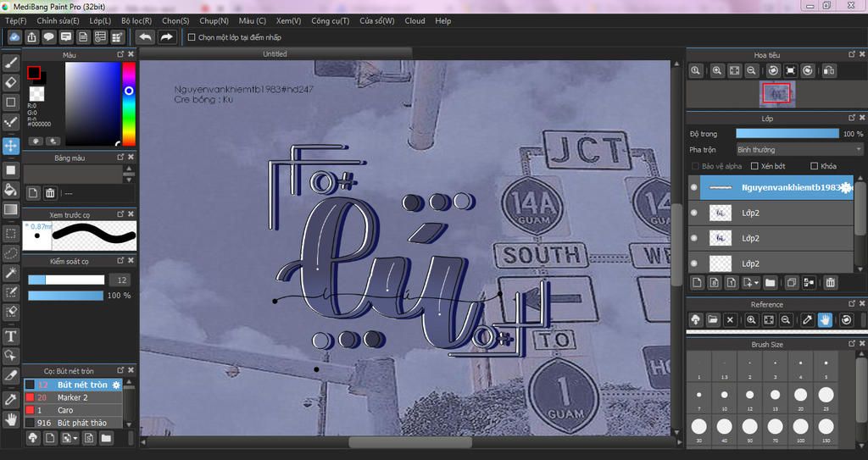868x460 pixels.
Task: Select the Eraser tool
Action: point(10,82)
